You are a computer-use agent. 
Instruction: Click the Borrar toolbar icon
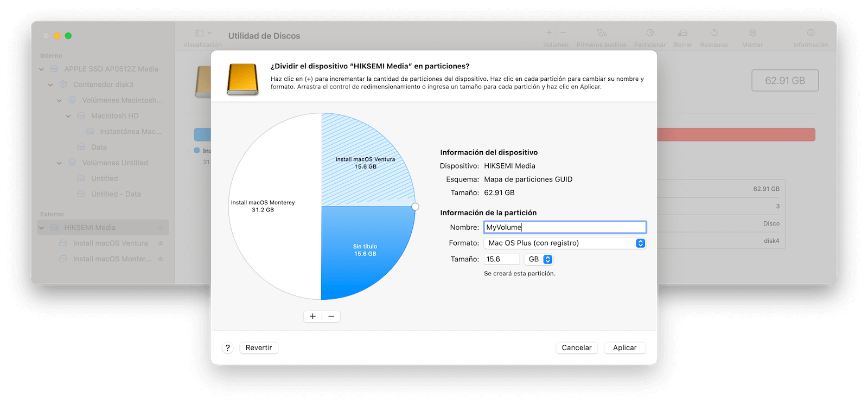[x=683, y=33]
